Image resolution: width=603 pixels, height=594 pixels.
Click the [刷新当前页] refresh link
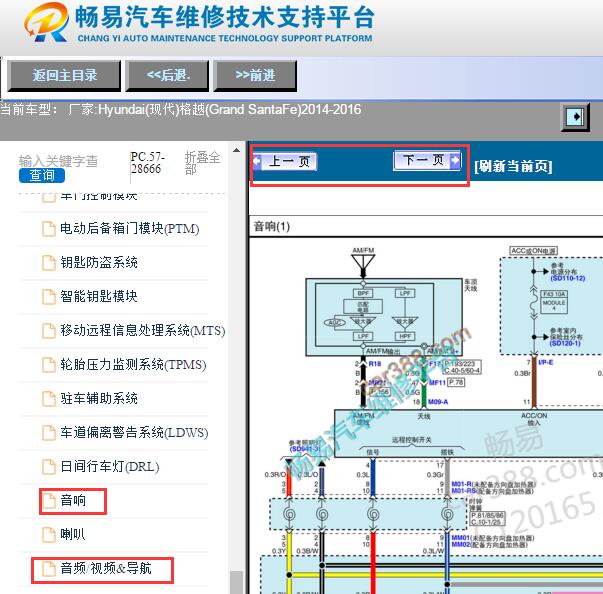513,166
